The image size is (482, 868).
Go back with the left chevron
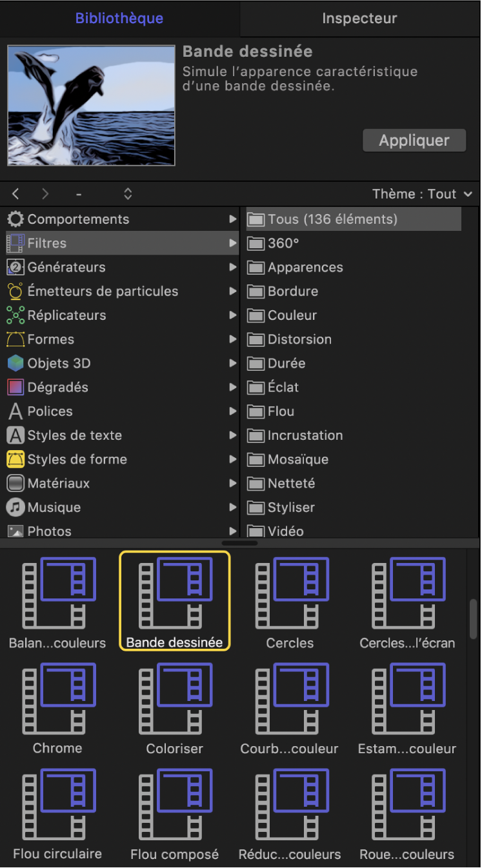click(x=16, y=194)
